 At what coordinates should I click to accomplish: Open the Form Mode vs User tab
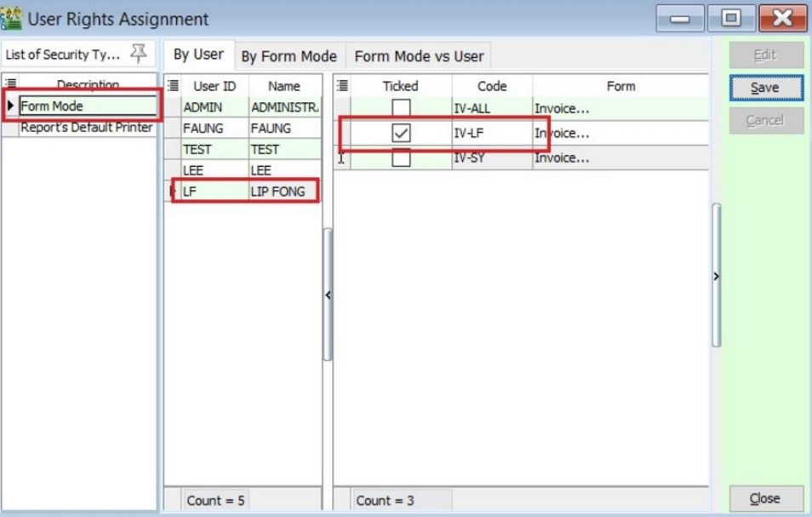(419, 56)
